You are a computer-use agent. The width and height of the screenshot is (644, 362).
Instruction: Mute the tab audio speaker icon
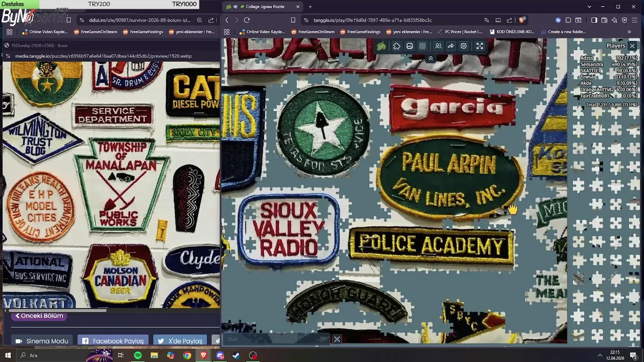(235, 7)
